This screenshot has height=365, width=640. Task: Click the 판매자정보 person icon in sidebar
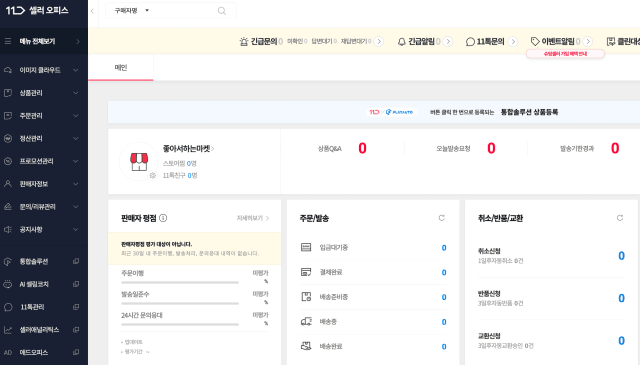coord(8,184)
